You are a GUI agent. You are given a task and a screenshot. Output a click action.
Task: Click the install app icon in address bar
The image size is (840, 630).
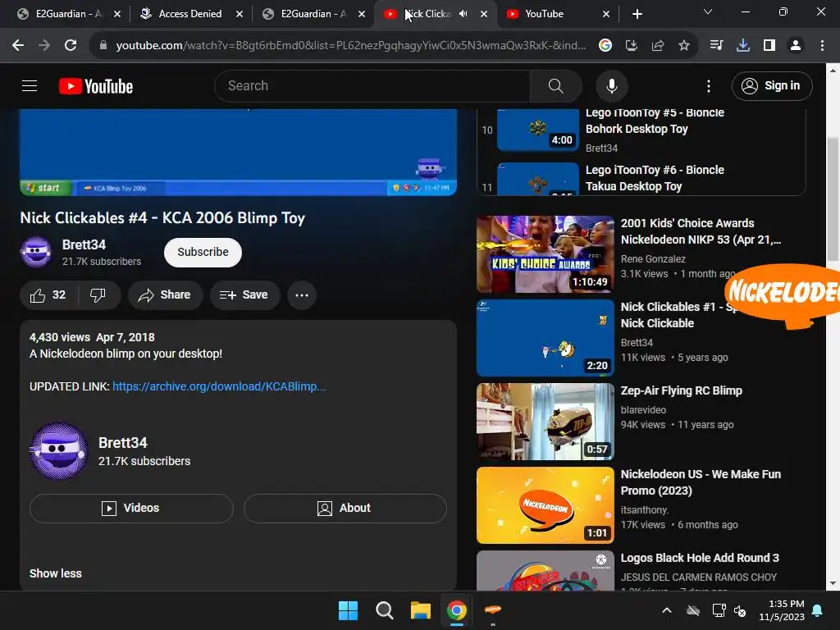tap(632, 46)
